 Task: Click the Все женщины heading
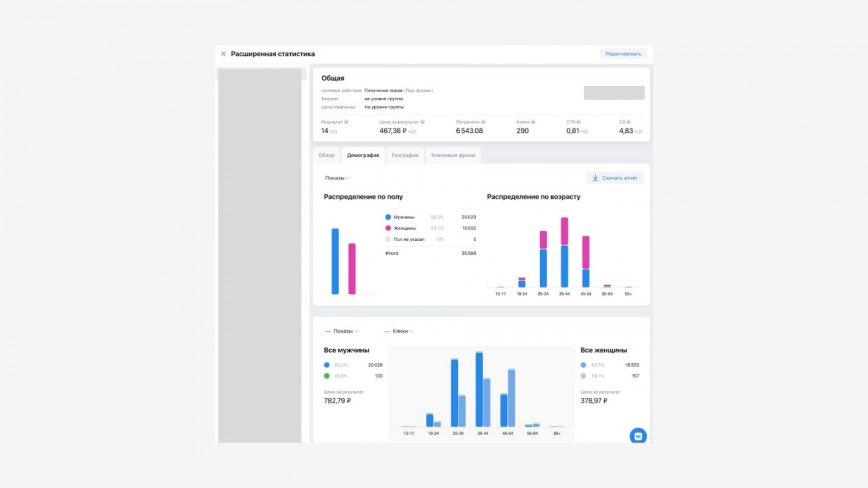(604, 350)
